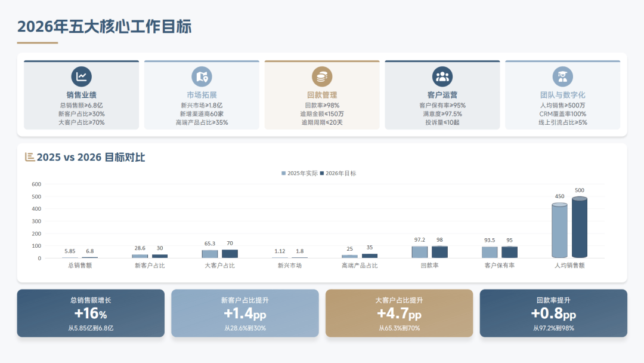
Task: Click the 大客户占比 bar labeled 70
Action: (230, 254)
